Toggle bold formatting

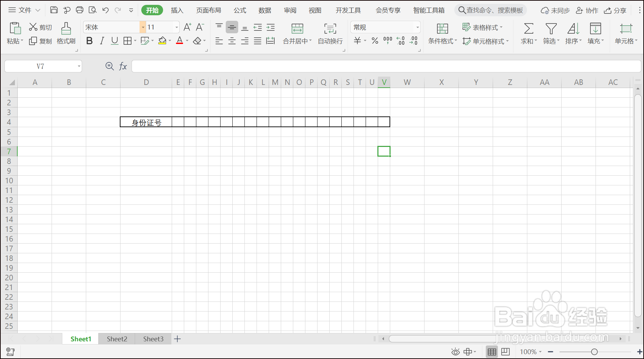[x=89, y=41]
